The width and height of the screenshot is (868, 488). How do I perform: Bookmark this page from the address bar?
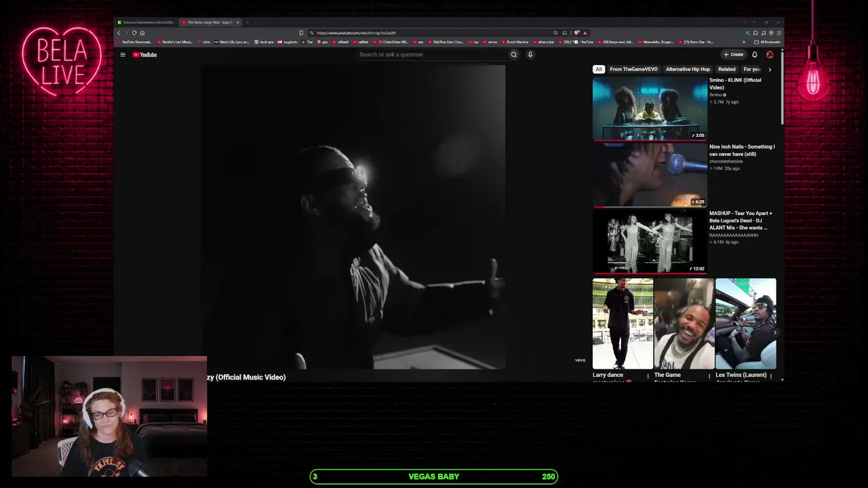point(301,33)
